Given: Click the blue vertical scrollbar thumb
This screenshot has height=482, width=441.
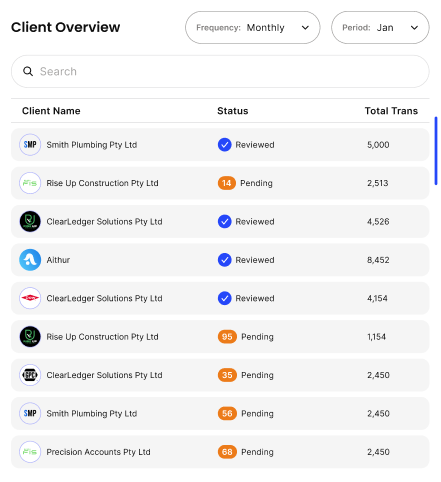Looking at the screenshot, I should tap(436, 151).
